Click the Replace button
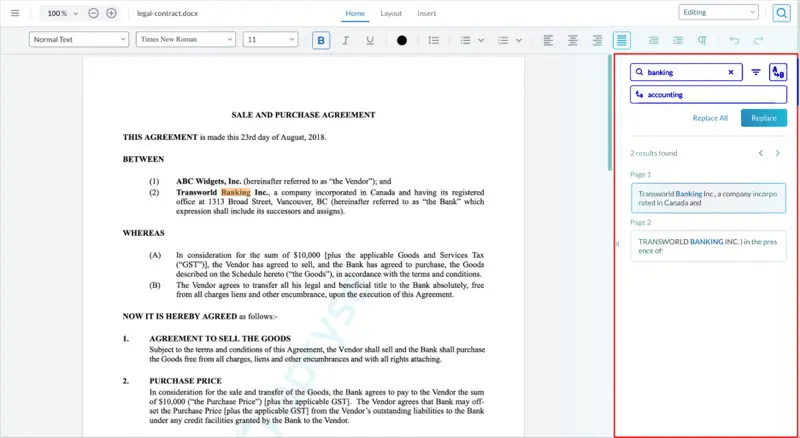 point(764,118)
